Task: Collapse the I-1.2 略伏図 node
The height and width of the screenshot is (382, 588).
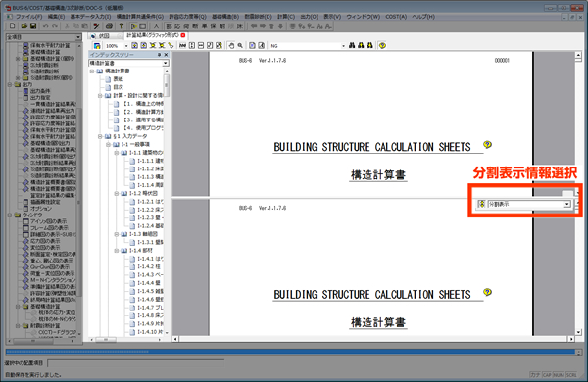Action: 117,193
